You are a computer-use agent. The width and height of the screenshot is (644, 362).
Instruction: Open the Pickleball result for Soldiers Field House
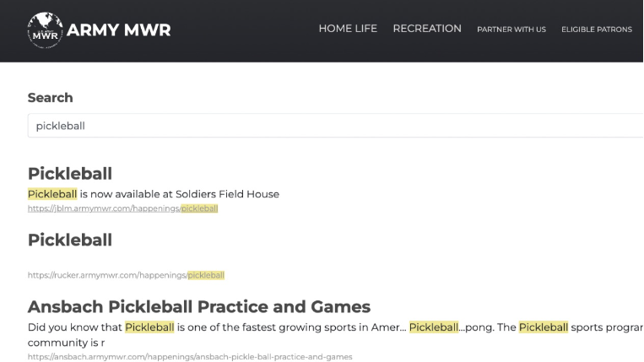click(70, 174)
